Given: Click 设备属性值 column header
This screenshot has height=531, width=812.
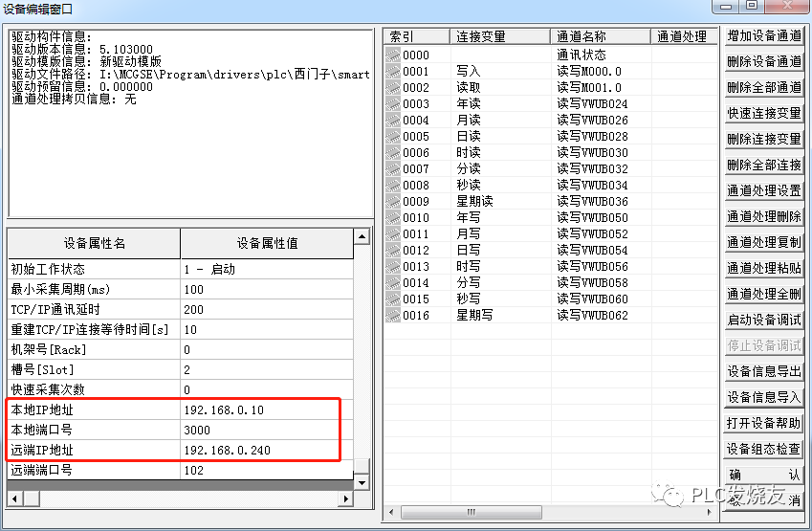Looking at the screenshot, I should click(x=267, y=243).
